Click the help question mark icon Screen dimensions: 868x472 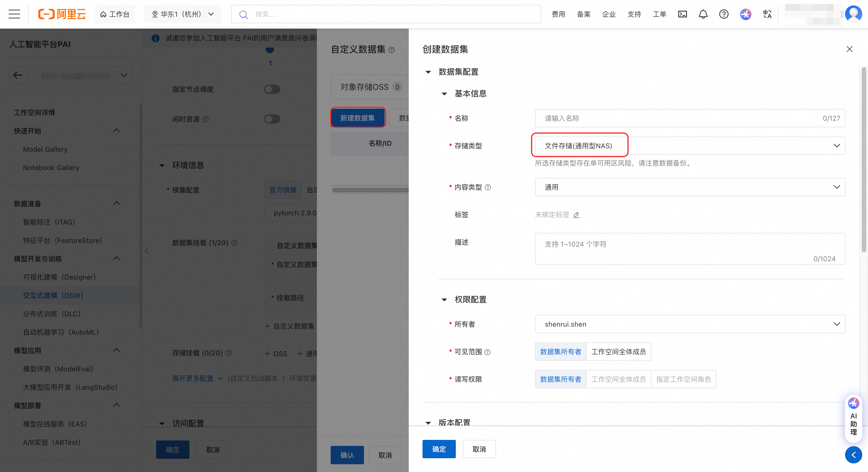(723, 14)
